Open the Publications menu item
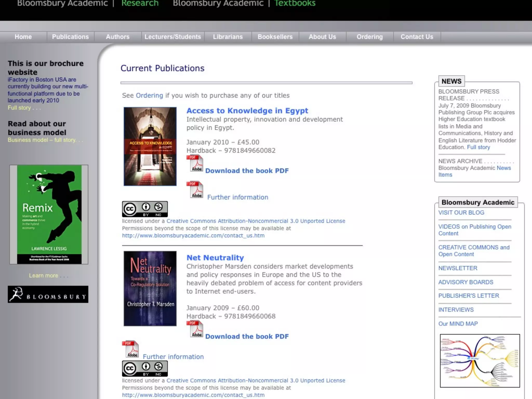532x399 pixels. click(70, 37)
